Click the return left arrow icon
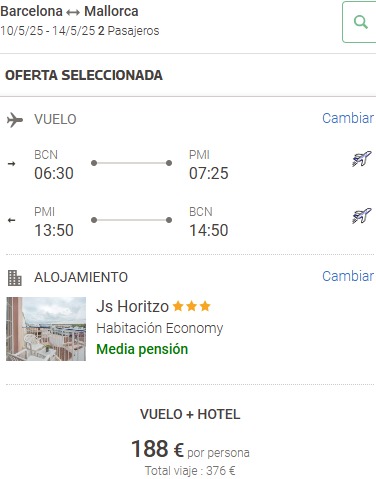Screen dimensions: 376x479 [11, 220]
